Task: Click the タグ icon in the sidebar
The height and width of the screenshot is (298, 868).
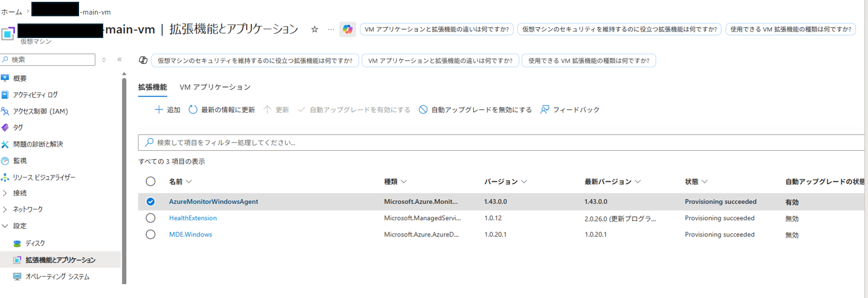Action: tap(5, 127)
